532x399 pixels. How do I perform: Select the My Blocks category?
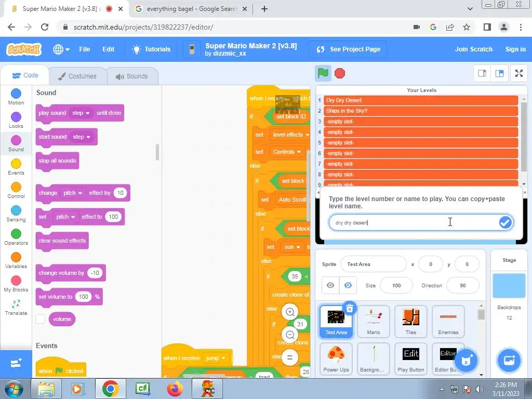[16, 284]
